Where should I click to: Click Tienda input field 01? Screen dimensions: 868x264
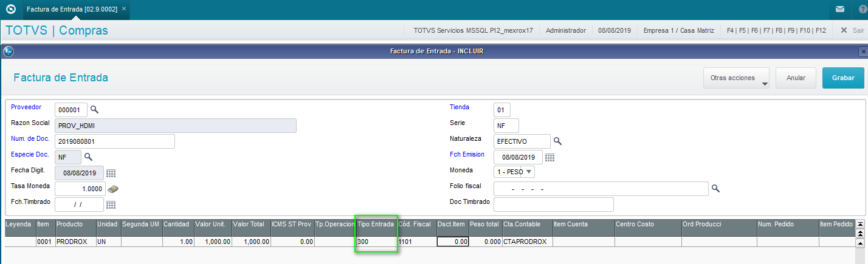click(x=502, y=110)
